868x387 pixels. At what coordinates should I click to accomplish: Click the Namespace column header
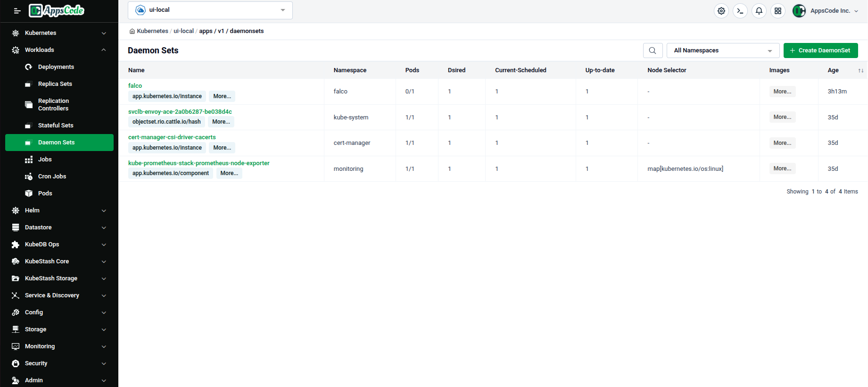click(x=350, y=70)
